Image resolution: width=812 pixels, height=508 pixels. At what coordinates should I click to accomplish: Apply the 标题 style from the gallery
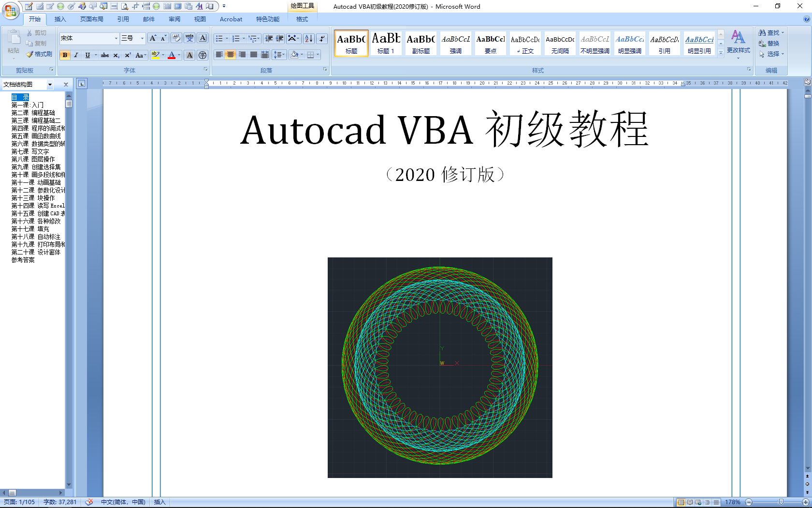351,43
